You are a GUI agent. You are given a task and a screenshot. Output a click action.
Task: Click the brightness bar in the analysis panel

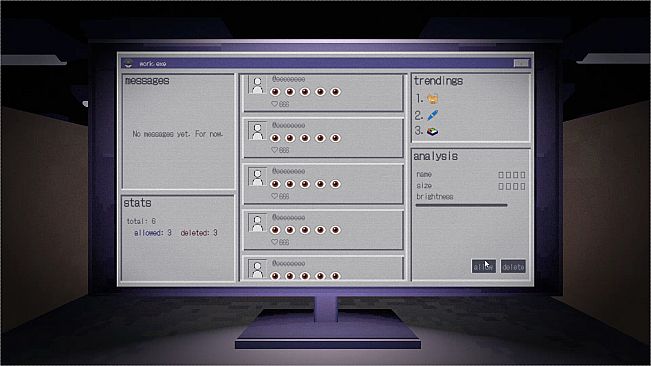pyautogui.click(x=461, y=205)
